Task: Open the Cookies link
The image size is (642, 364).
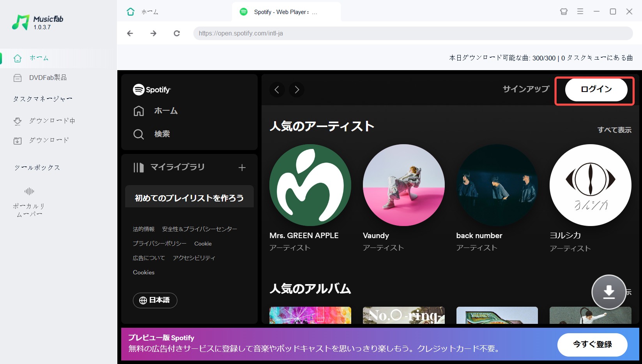Action: pos(144,272)
